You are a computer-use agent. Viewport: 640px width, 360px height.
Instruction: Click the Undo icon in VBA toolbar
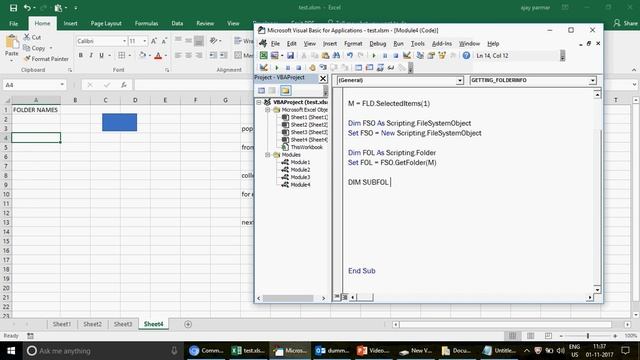(x=350, y=56)
